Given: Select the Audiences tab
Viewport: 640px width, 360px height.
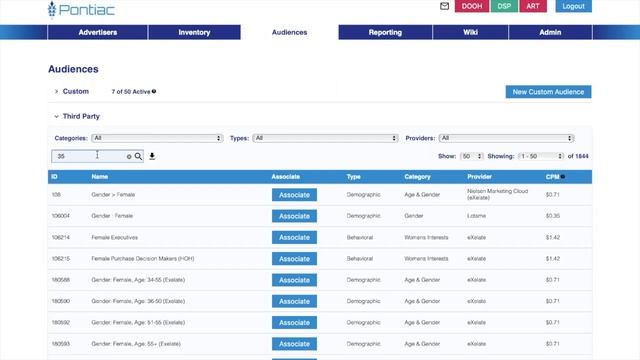Looking at the screenshot, I should (x=289, y=32).
